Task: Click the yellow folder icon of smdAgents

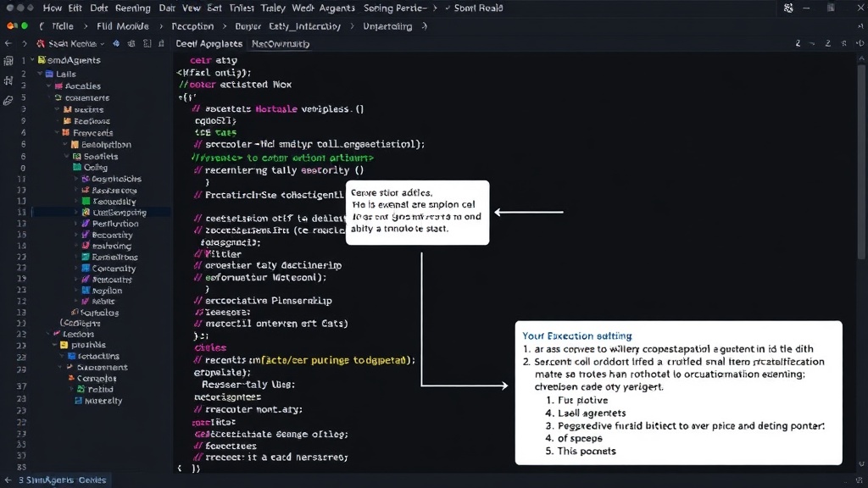Action: point(42,60)
